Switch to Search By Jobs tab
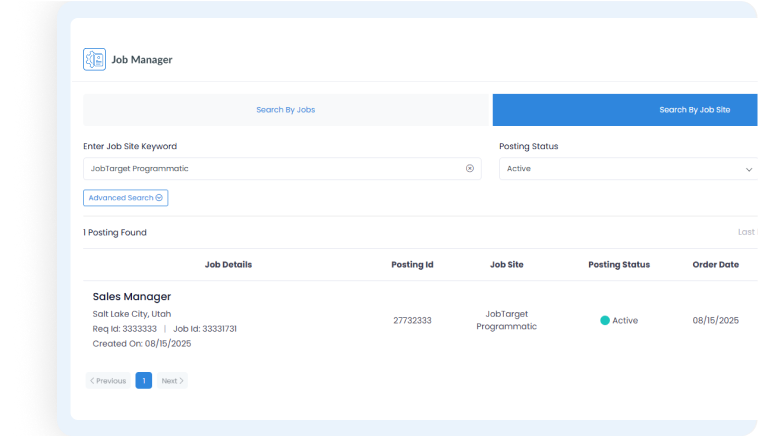Viewport: 758px width, 436px height. pyautogui.click(x=288, y=110)
